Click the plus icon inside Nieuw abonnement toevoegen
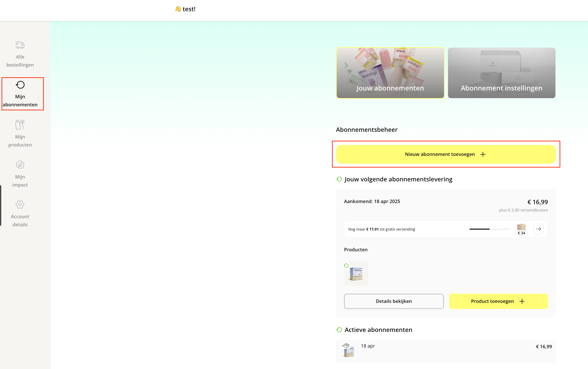This screenshot has width=588, height=369. click(483, 154)
